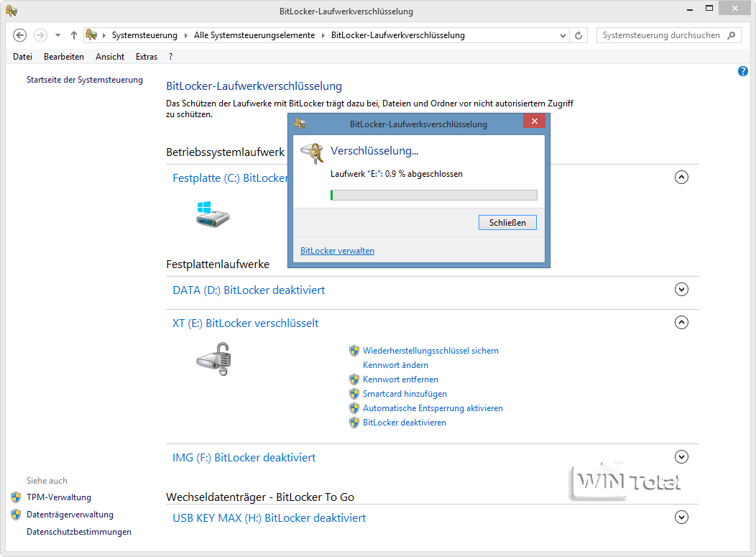The width and height of the screenshot is (756, 557).
Task: Click Kennwort entfernen link
Action: [x=401, y=379]
